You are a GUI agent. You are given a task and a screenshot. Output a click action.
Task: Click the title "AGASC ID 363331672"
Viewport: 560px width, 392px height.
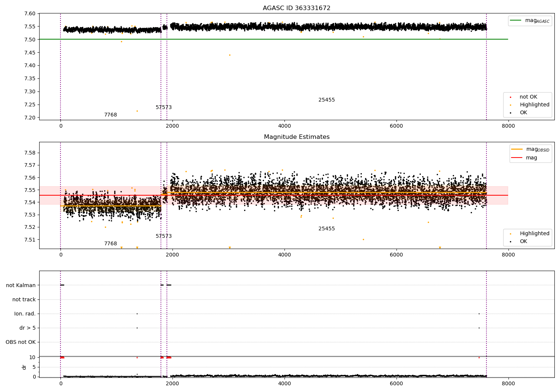pyautogui.click(x=296, y=8)
